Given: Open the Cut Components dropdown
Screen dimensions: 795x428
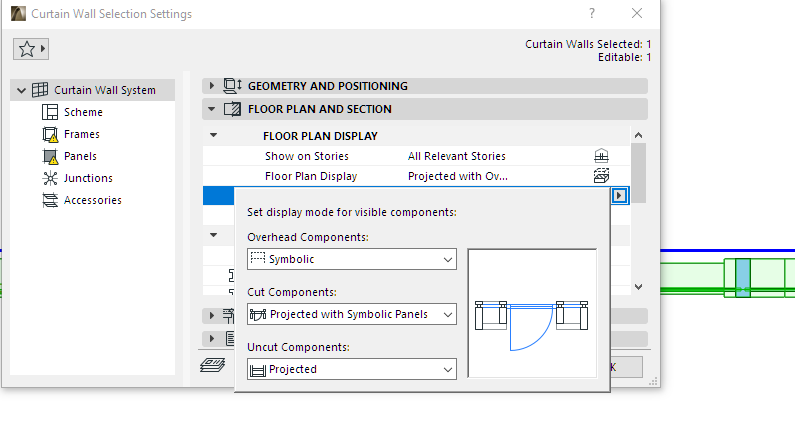Looking at the screenshot, I should click(351, 314).
